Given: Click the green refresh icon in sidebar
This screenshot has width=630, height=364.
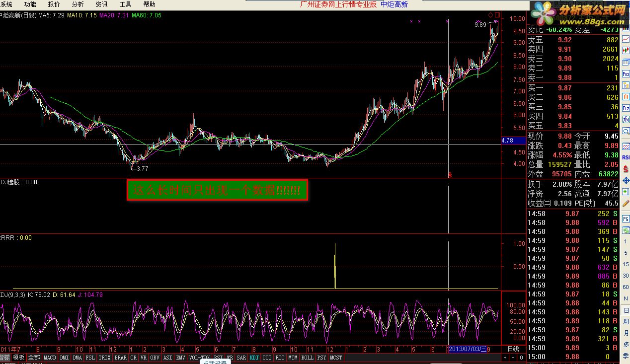Looking at the screenshot, I should tap(625, 230).
